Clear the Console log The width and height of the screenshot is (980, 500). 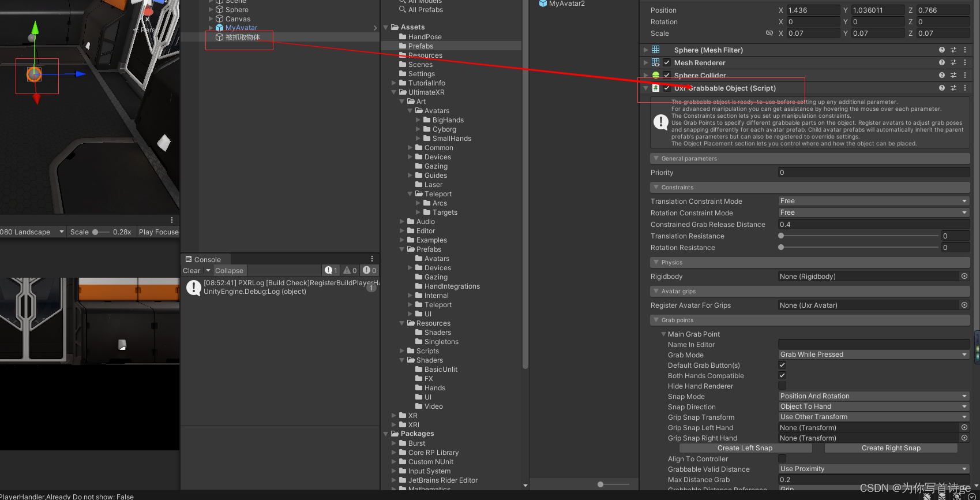coord(192,271)
